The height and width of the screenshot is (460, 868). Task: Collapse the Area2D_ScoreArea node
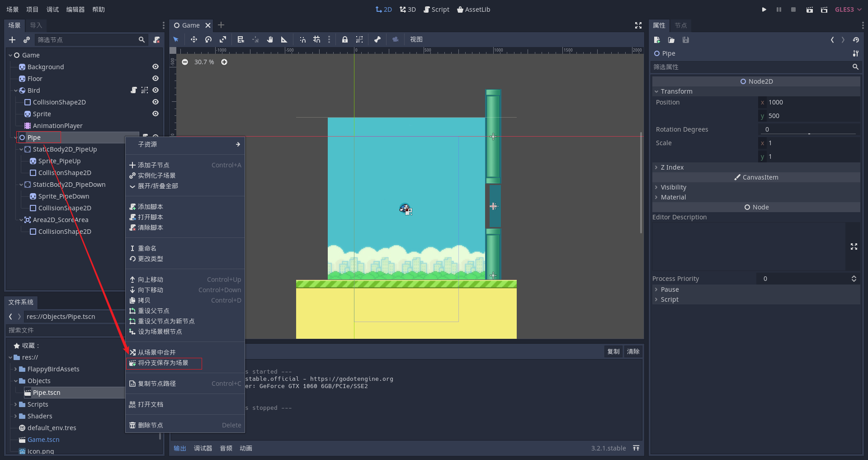21,220
